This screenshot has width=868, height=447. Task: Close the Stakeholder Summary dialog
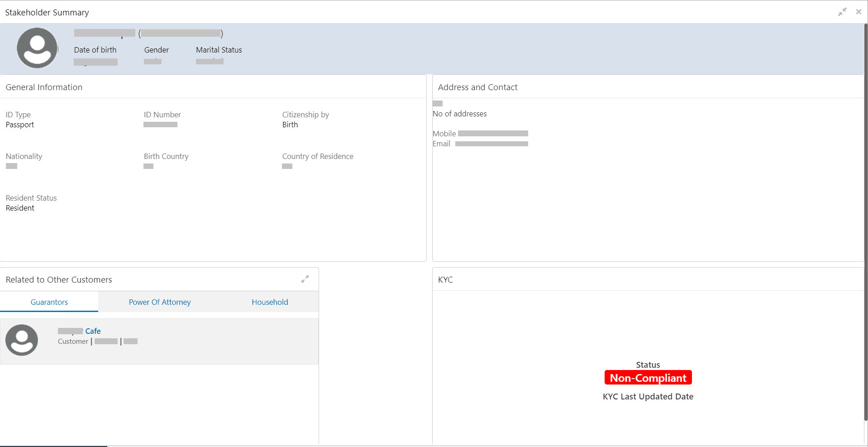[858, 12]
